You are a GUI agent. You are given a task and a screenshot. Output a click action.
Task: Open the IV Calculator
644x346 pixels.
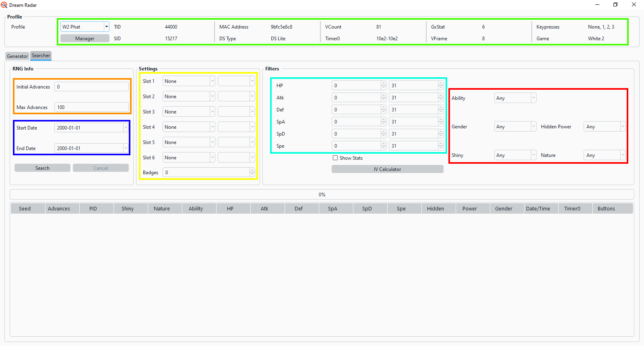pyautogui.click(x=388, y=169)
